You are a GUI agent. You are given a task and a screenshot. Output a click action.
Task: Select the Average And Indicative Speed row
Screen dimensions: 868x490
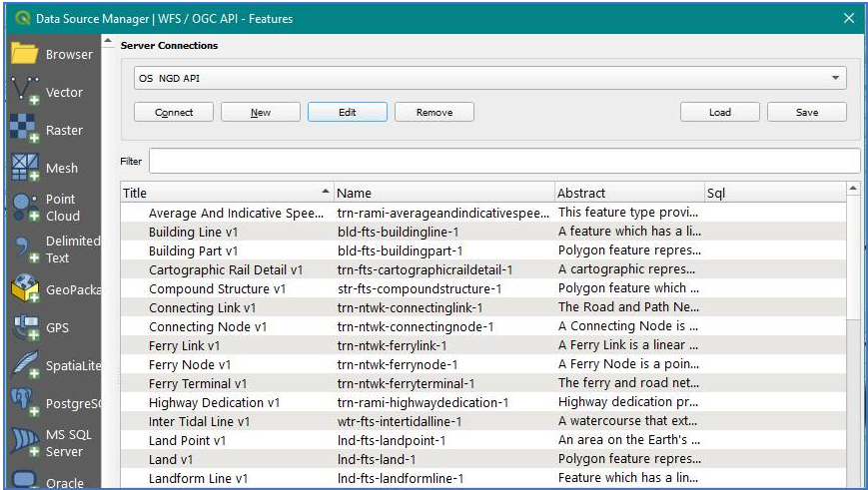(x=483, y=213)
